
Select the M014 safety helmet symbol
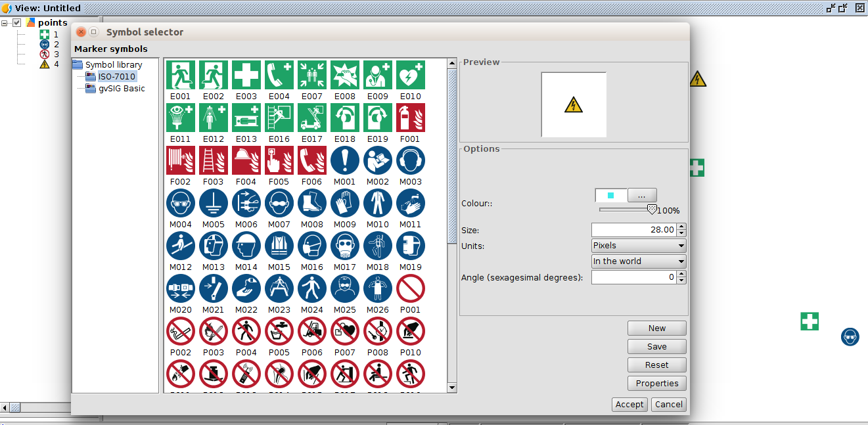coord(246,246)
